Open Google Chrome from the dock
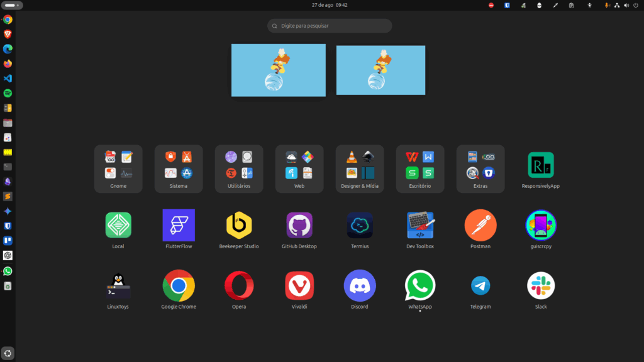Screen dimensions: 644x362 tap(8, 19)
